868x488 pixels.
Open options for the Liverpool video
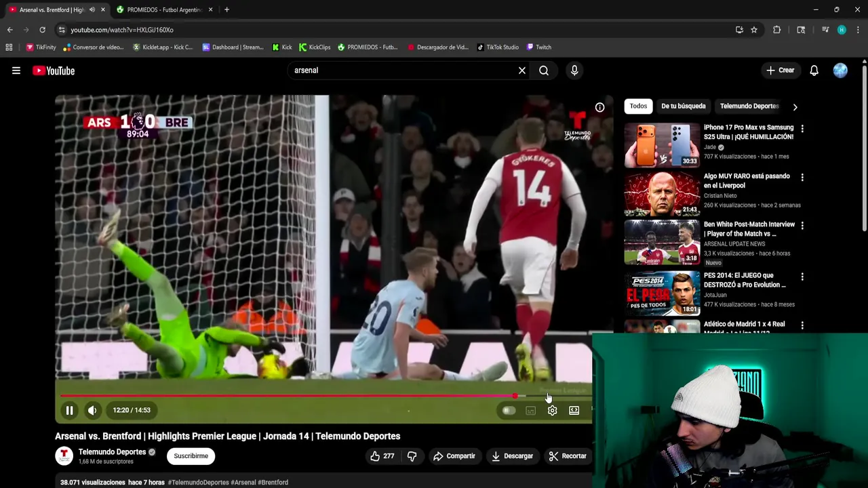point(802,178)
